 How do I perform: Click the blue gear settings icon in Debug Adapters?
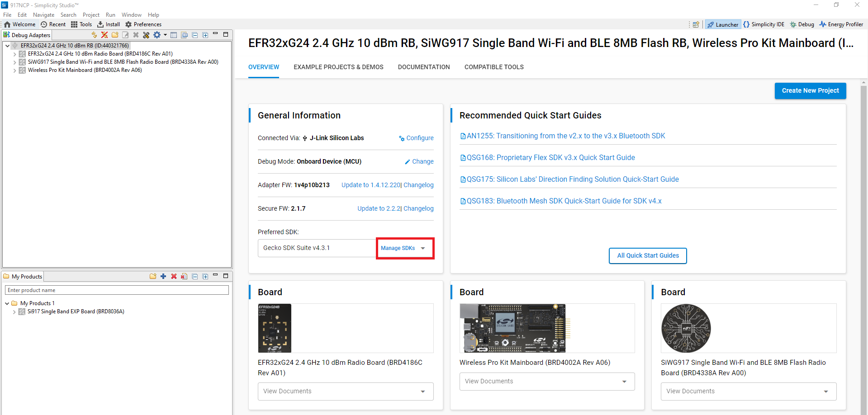[157, 35]
